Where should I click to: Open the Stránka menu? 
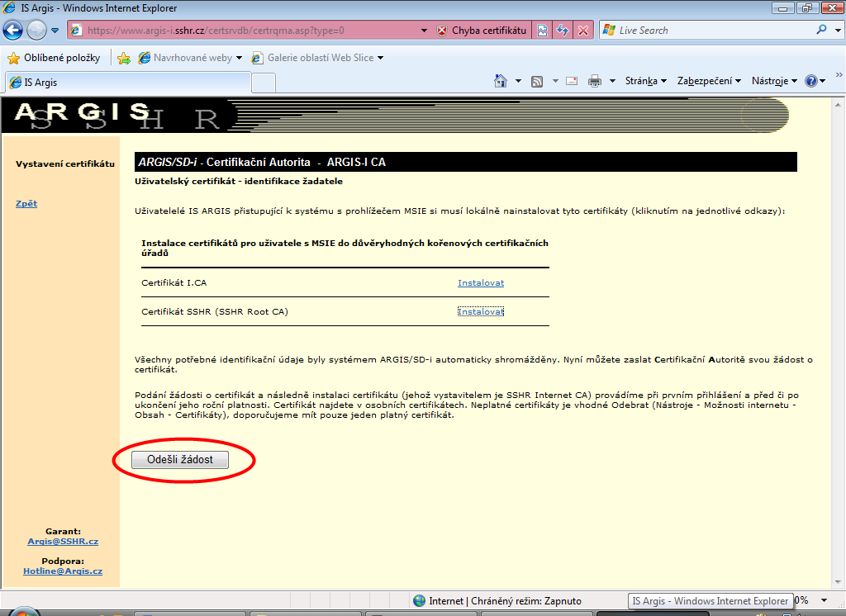pyautogui.click(x=646, y=81)
